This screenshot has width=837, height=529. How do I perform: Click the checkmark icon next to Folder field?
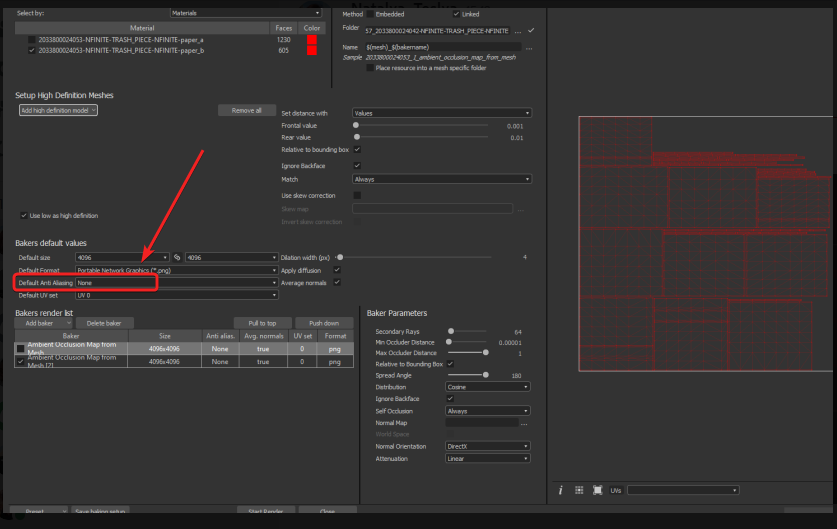531,30
